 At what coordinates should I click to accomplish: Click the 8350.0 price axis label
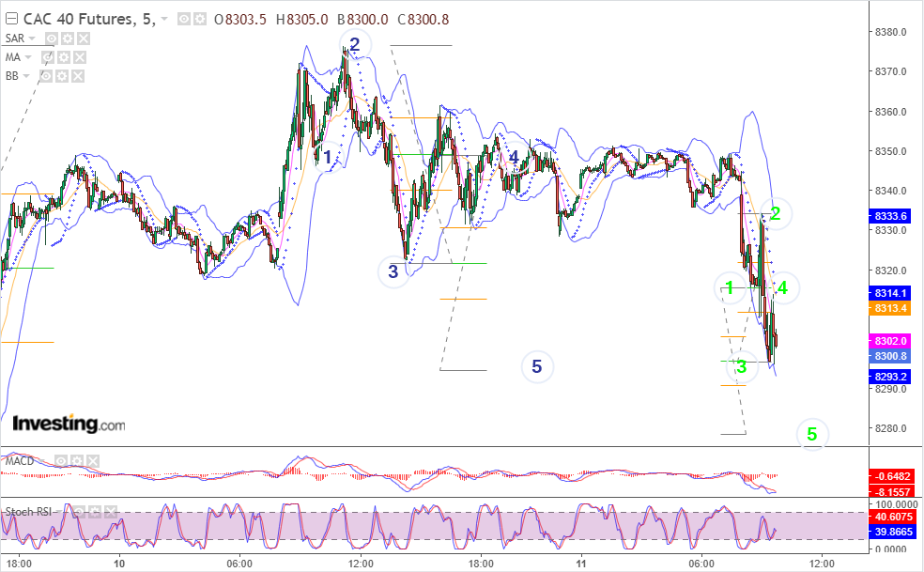coord(890,151)
